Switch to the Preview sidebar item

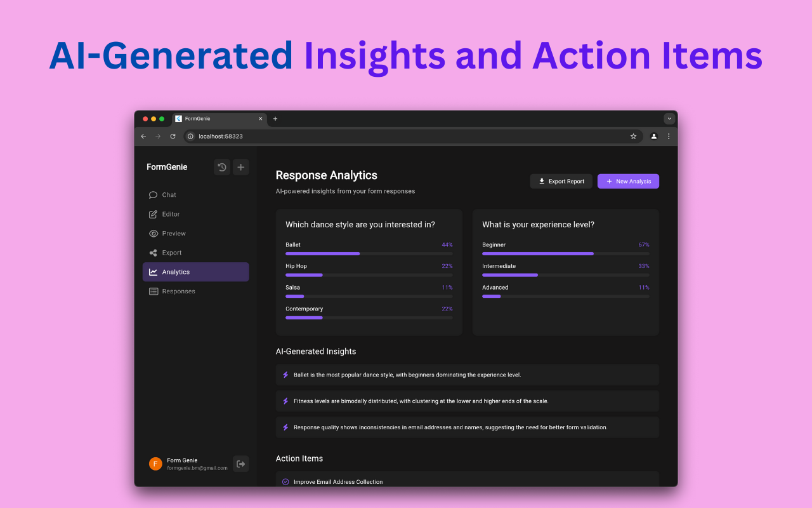click(x=174, y=234)
